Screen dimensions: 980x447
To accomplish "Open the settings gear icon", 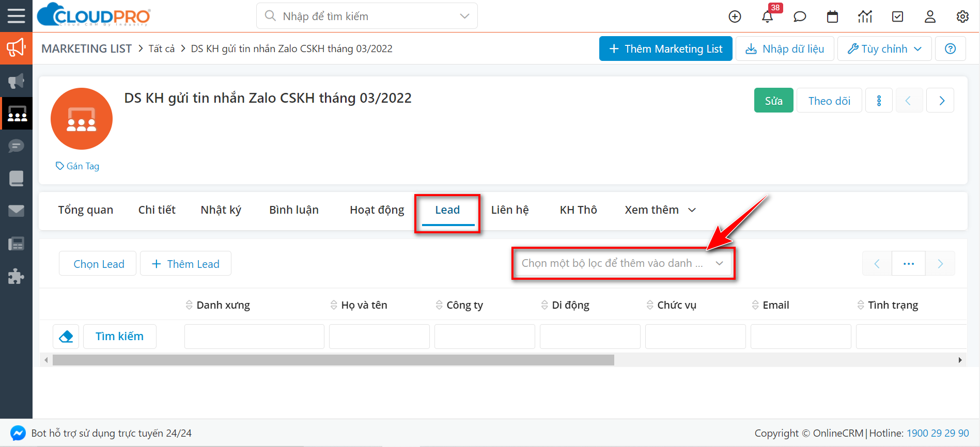I will pyautogui.click(x=962, y=17).
